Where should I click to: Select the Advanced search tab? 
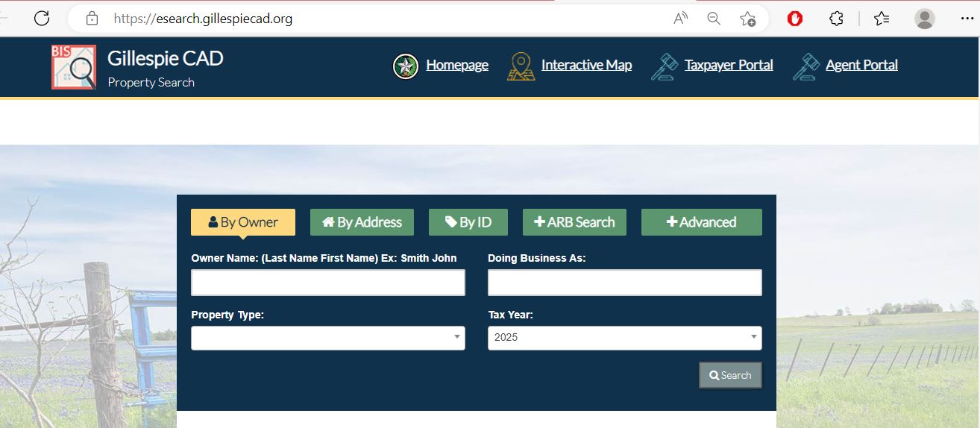point(701,222)
